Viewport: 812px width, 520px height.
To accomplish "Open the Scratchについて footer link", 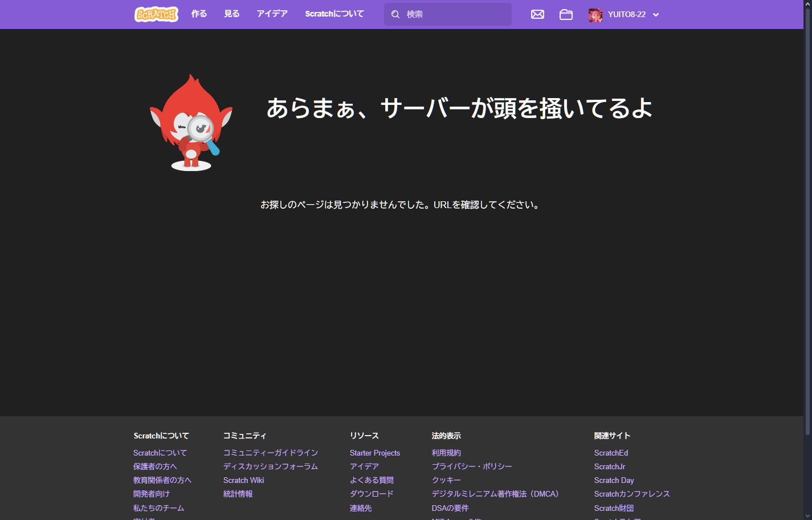I will (x=160, y=453).
